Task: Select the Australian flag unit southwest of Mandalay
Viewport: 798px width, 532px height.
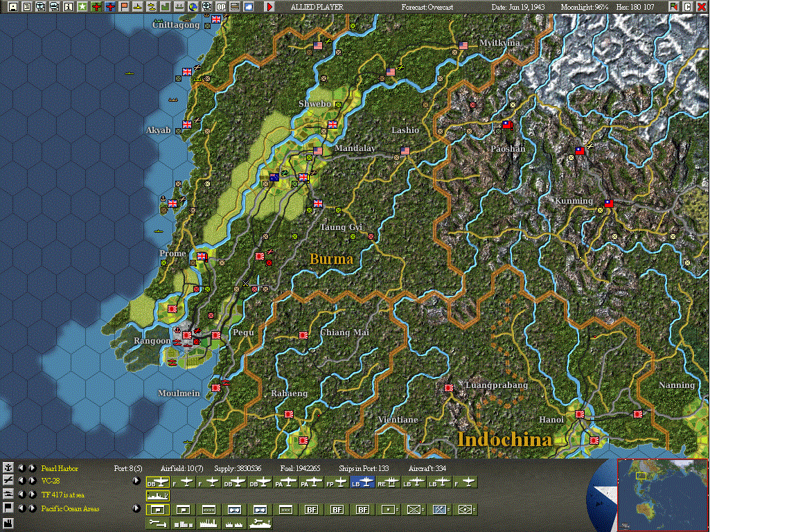Action: 274,177
